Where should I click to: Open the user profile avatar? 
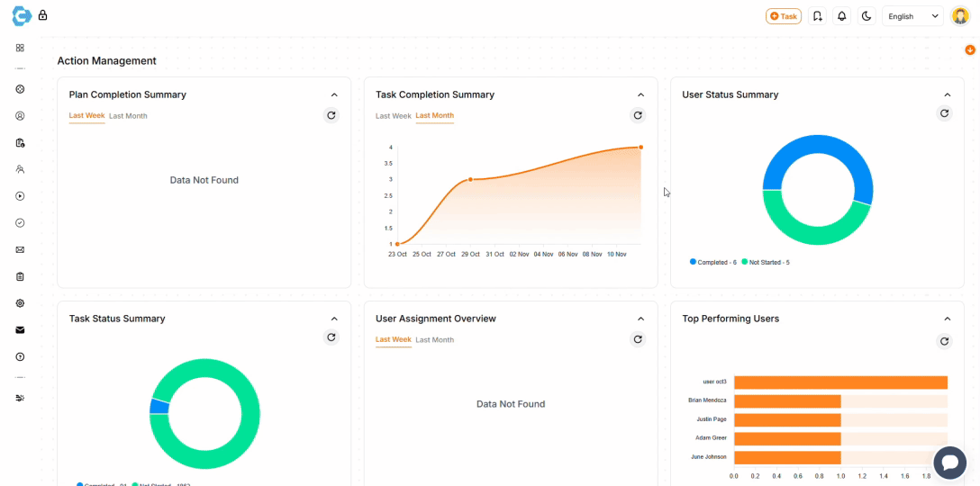coord(960,16)
